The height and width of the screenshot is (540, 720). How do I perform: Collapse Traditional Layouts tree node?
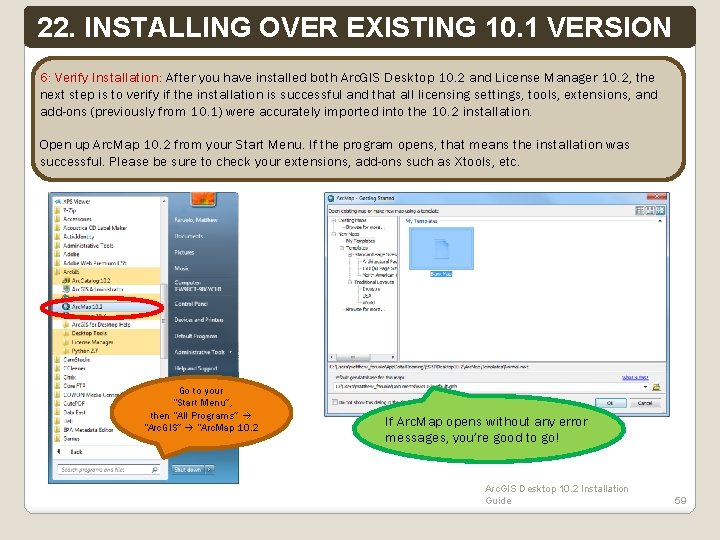(x=349, y=282)
